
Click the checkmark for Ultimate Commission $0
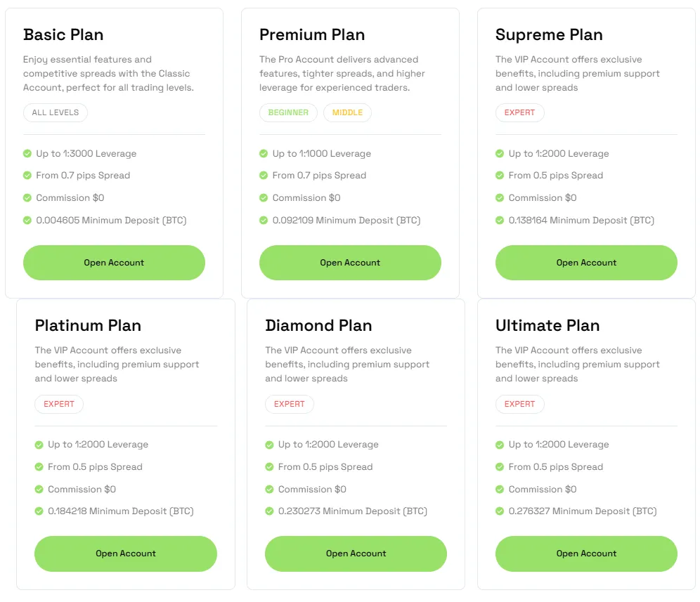499,489
